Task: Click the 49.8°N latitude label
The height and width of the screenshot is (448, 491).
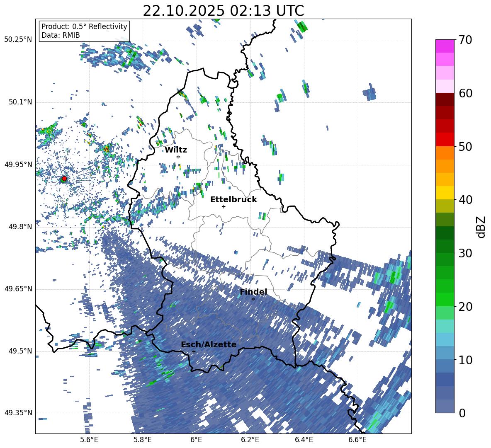Action: click(x=20, y=227)
